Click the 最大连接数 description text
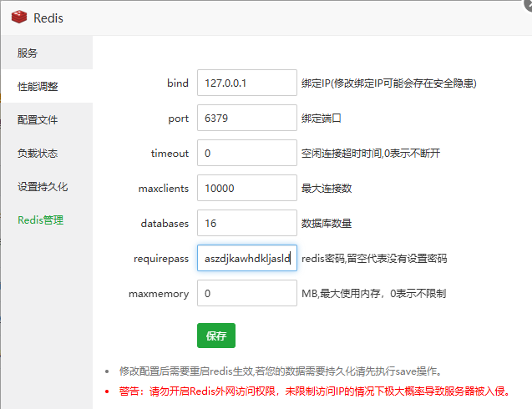The image size is (532, 409). click(327, 188)
